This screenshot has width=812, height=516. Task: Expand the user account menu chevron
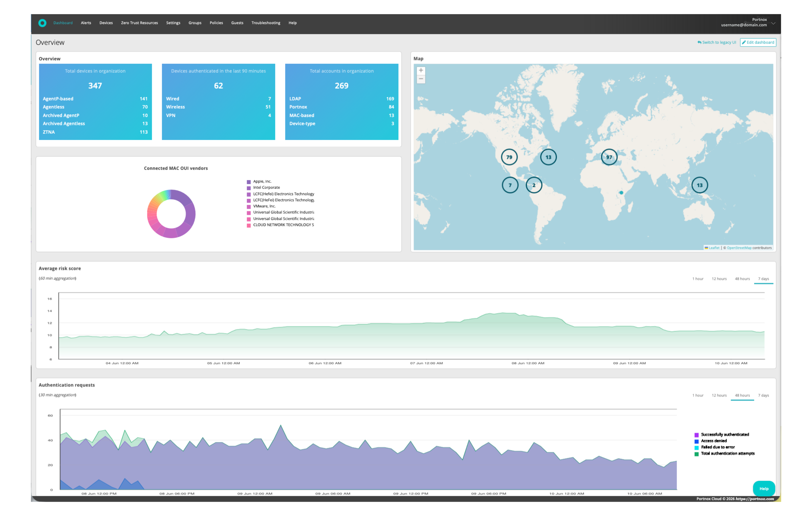(x=773, y=23)
